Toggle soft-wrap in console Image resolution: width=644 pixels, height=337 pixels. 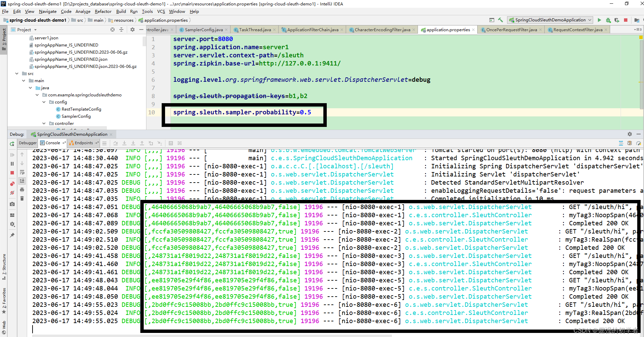point(22,172)
